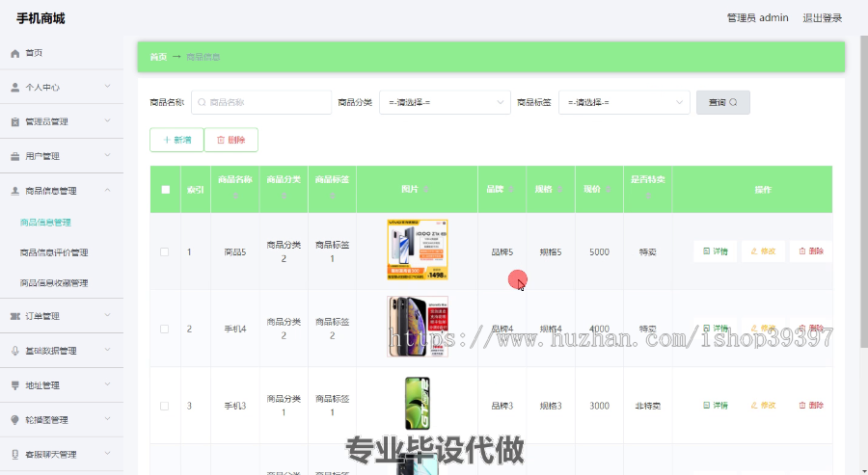Viewport: 868px width, 475px height.
Task: Click 修改 for row 商品5
Action: point(763,251)
